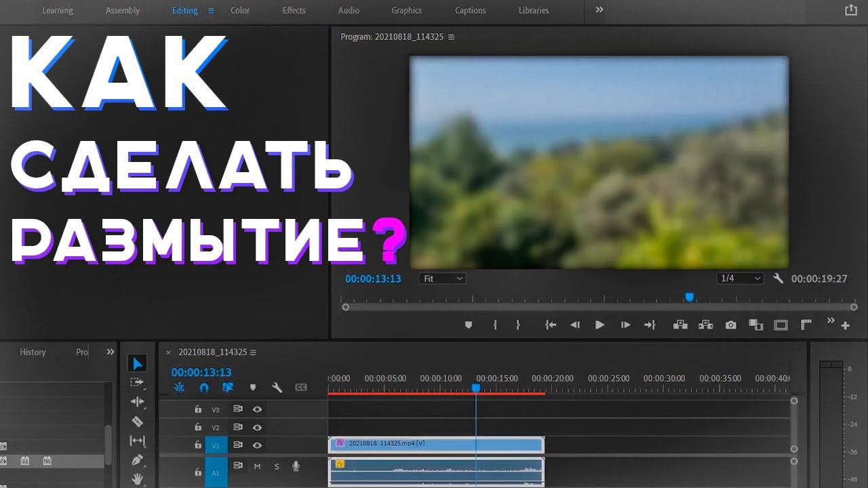Click the fx badge on the audio clip
The height and width of the screenshot is (488, 868).
pyautogui.click(x=340, y=464)
